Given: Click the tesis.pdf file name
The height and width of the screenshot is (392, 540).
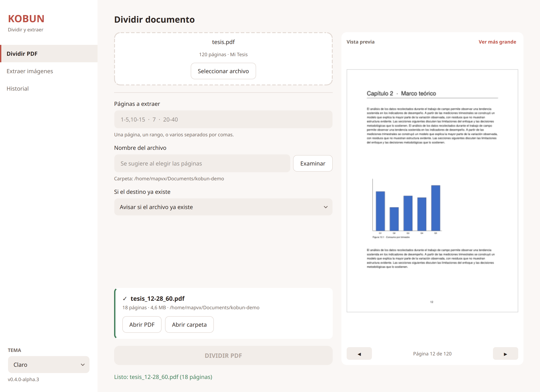Looking at the screenshot, I should point(223,42).
